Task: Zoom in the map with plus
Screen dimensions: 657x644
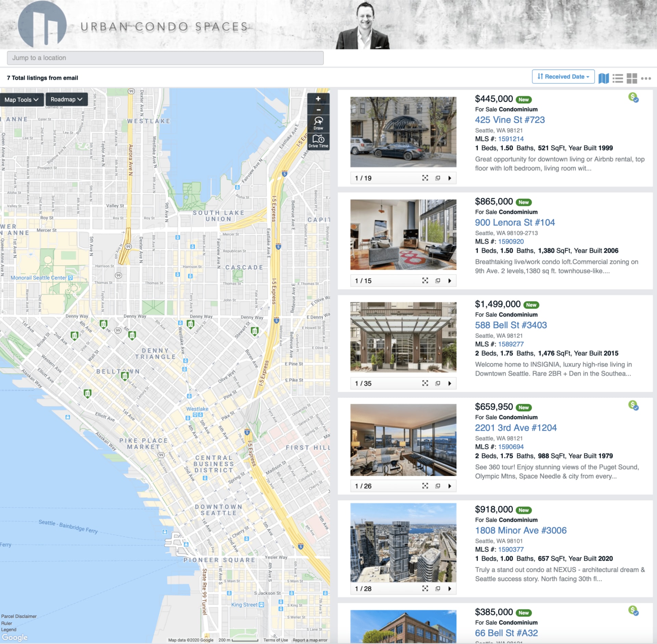Action: (318, 99)
